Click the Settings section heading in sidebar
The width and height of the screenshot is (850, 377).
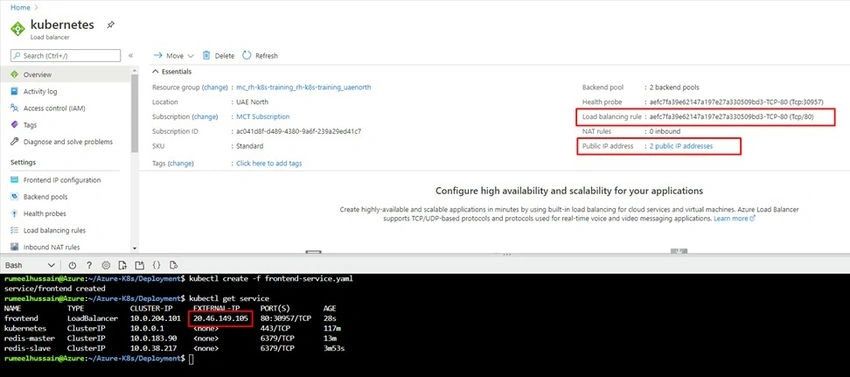23,162
